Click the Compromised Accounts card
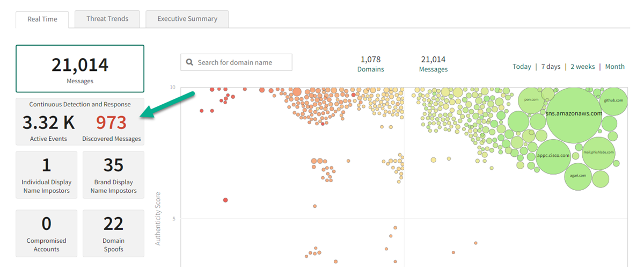 click(x=47, y=233)
